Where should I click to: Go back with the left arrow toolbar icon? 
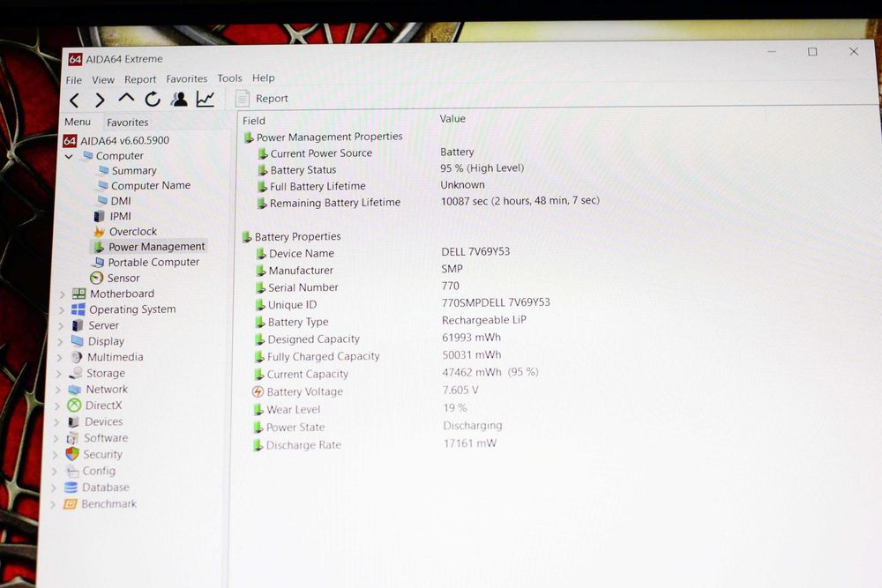point(74,100)
